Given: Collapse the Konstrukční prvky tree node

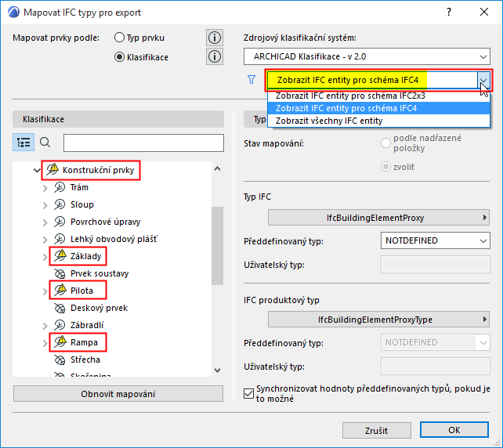Looking at the screenshot, I should coord(37,170).
